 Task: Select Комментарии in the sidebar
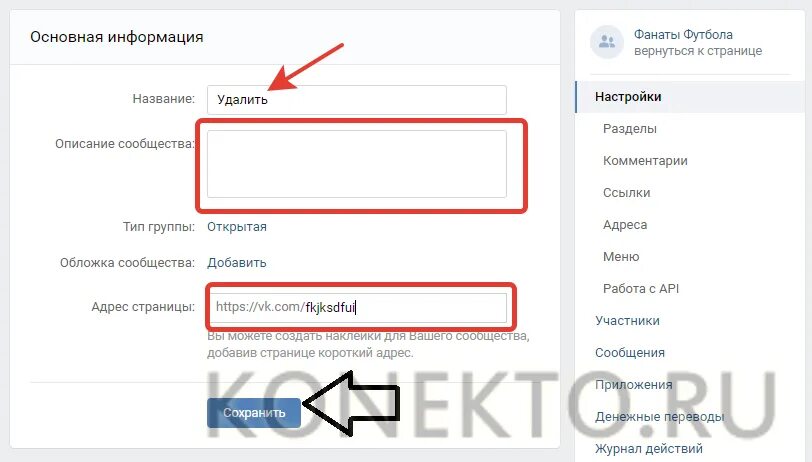(x=645, y=161)
